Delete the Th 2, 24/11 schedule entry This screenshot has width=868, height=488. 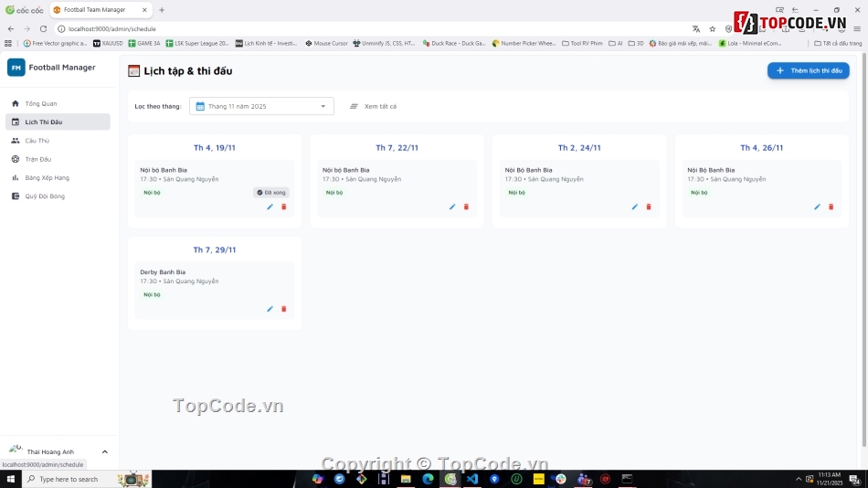pyautogui.click(x=649, y=207)
